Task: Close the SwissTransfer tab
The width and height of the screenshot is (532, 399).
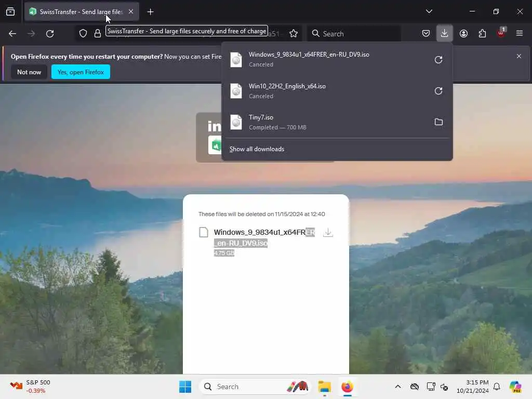Action: point(130,11)
